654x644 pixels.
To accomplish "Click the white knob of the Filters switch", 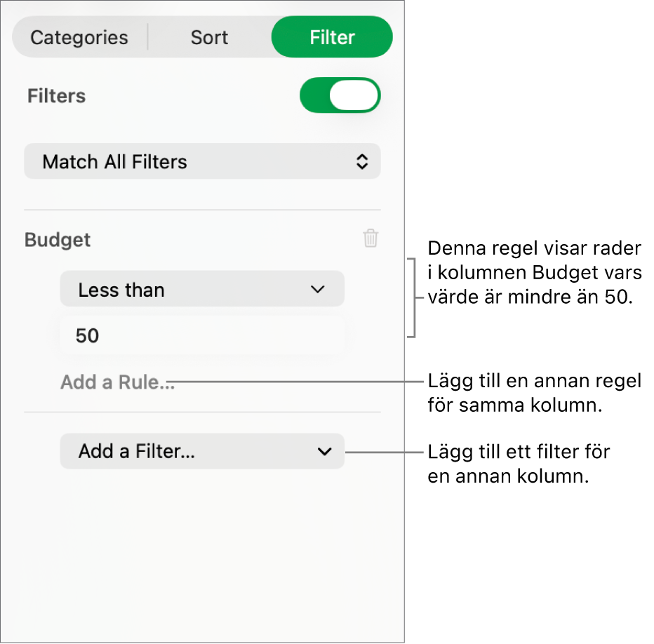I will point(354,95).
